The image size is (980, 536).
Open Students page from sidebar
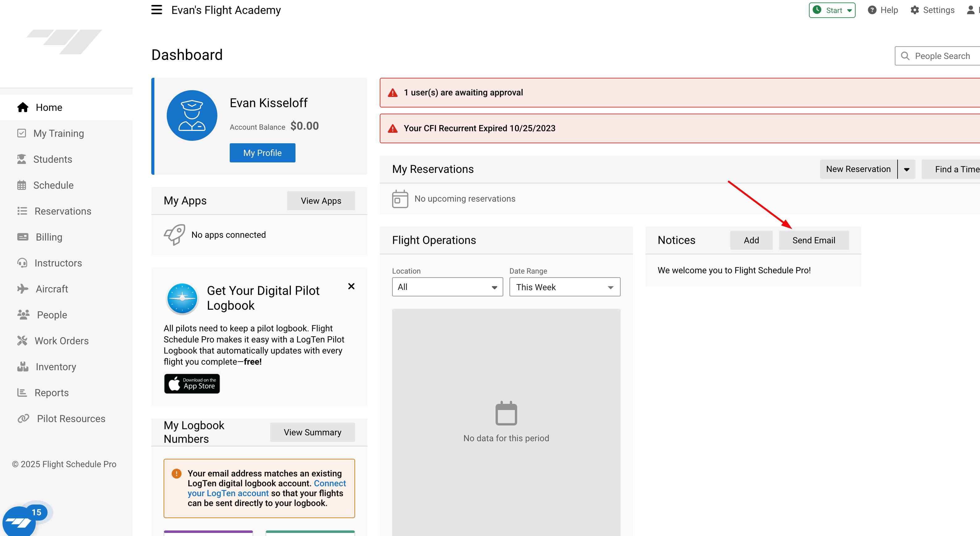[66, 159]
